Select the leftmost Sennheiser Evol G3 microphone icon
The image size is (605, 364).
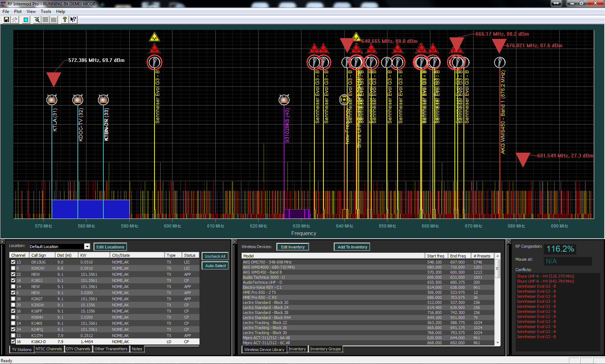tap(154, 62)
